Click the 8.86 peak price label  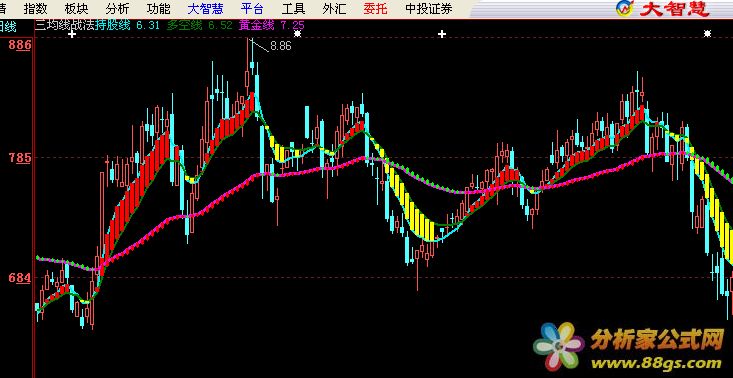click(x=280, y=46)
